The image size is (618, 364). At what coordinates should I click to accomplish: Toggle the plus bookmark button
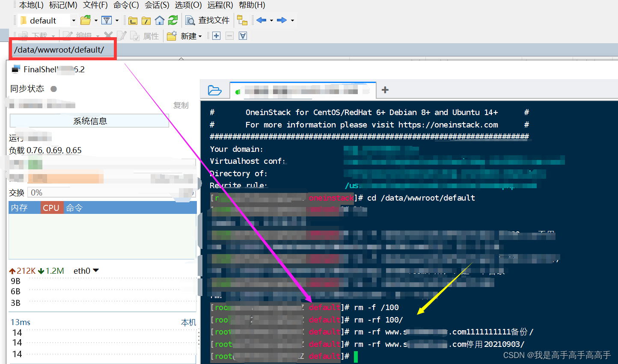pyautogui.click(x=216, y=36)
